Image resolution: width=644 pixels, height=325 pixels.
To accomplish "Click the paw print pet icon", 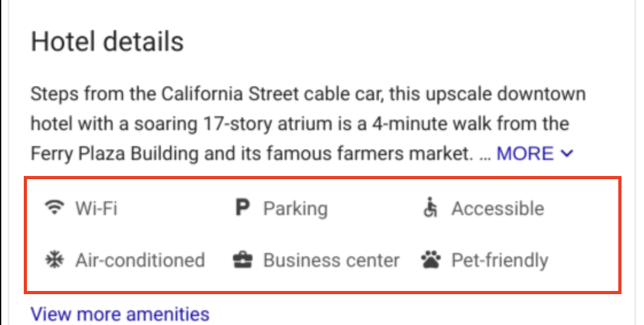I will tap(431, 259).
